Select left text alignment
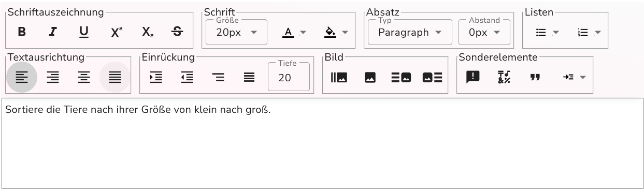 (22, 77)
